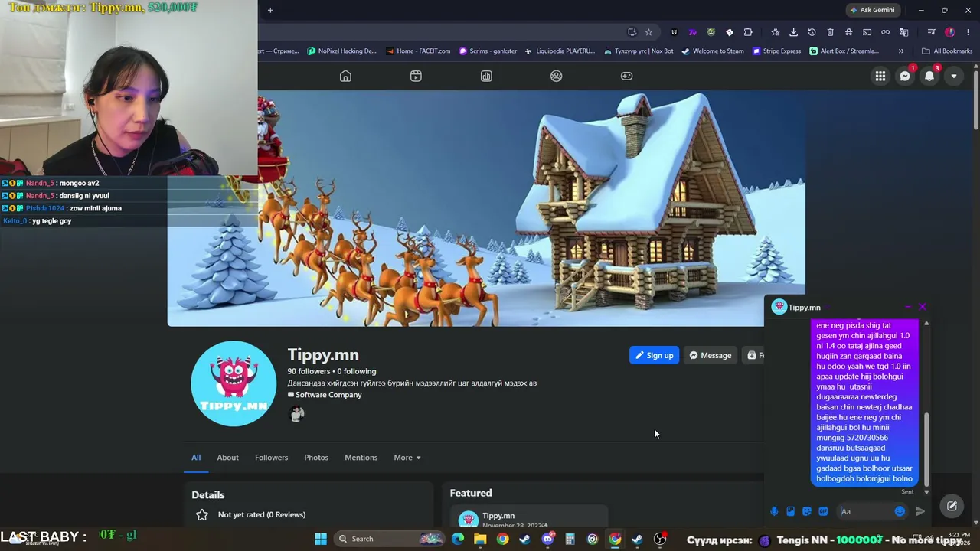Screen dimensions: 980x551
Task: Open the Welcome to Steam bookmark
Action: (x=712, y=51)
